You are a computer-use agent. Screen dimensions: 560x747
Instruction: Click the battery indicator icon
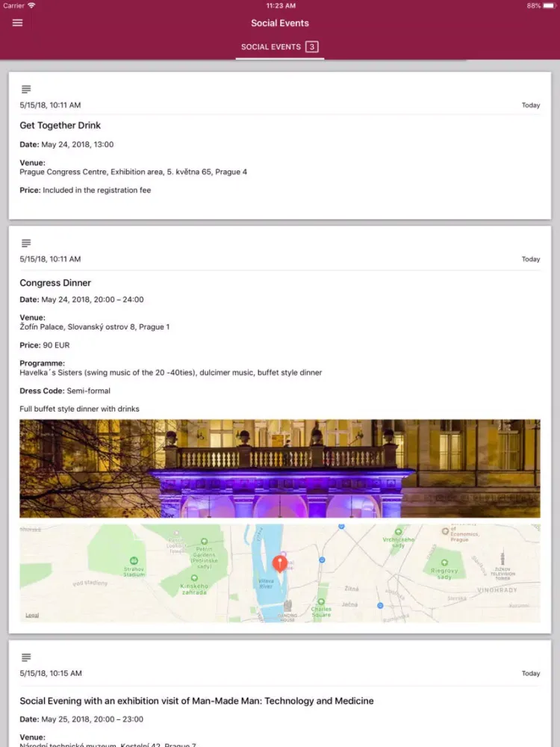[x=549, y=6]
